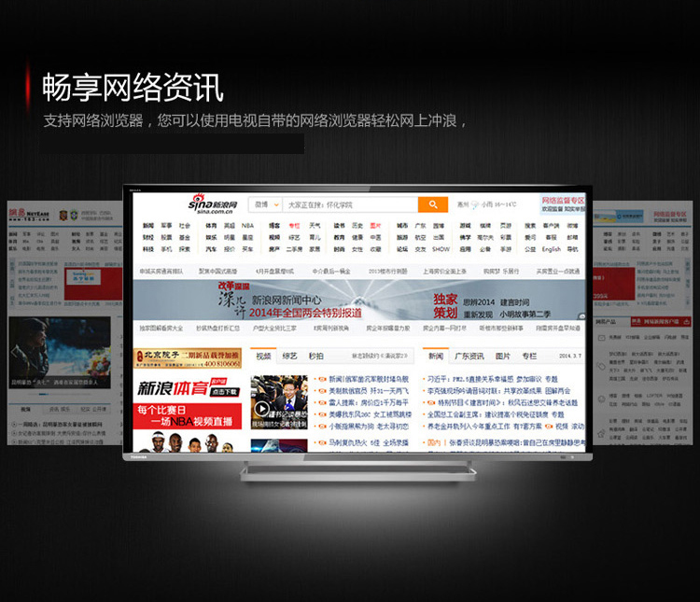Open the 网络监督专区 box

[x=563, y=204]
